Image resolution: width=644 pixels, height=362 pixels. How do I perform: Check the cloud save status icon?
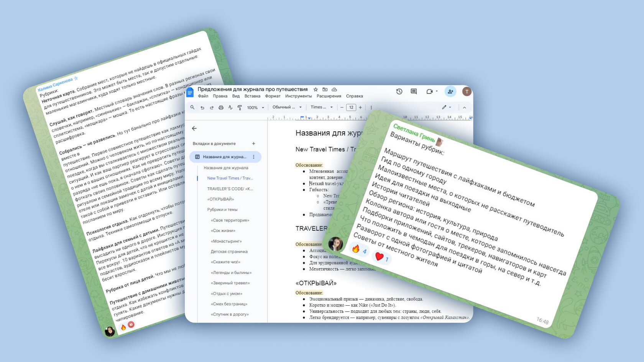(x=334, y=89)
